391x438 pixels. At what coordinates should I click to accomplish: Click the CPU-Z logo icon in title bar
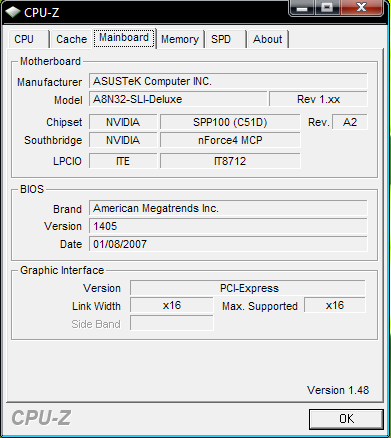[13, 12]
